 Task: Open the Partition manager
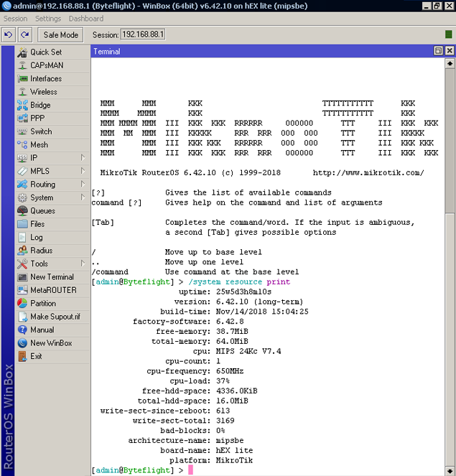point(52,303)
